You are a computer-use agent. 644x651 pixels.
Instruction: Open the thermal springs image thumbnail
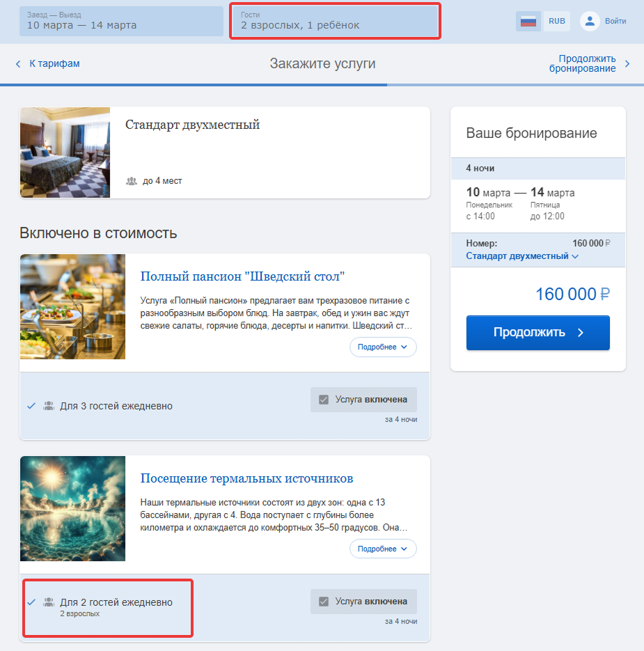[72, 508]
